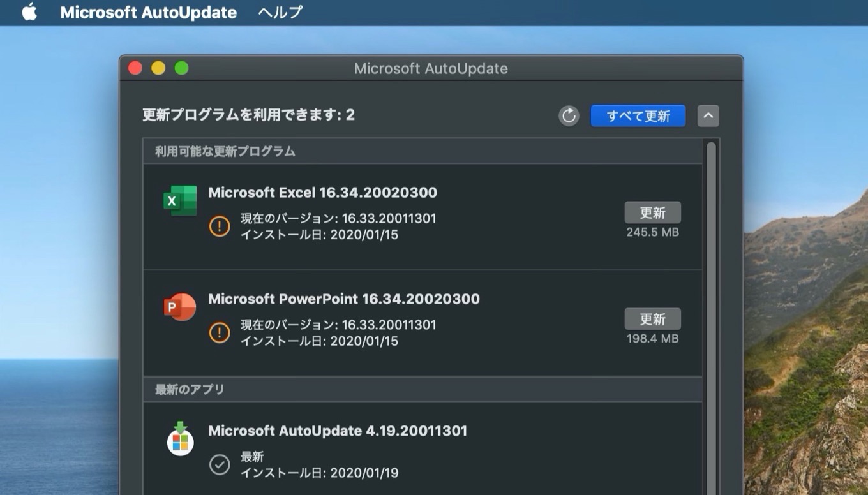Click the Microsoft PowerPoint app icon
The width and height of the screenshot is (868, 495).
pos(180,307)
